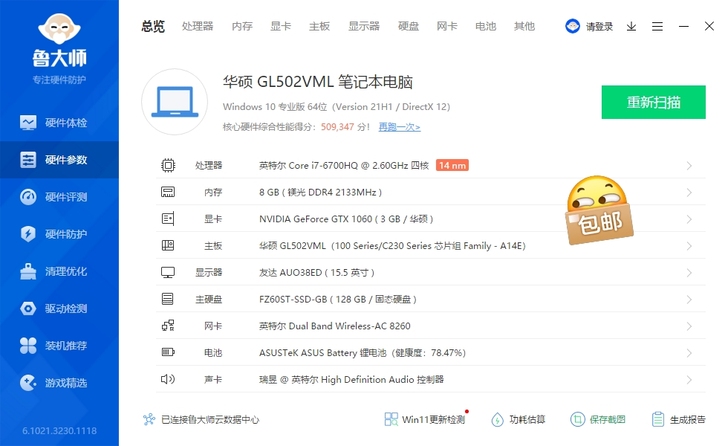Switch to the top 内存 tab
The width and height of the screenshot is (728, 446).
pos(242,26)
